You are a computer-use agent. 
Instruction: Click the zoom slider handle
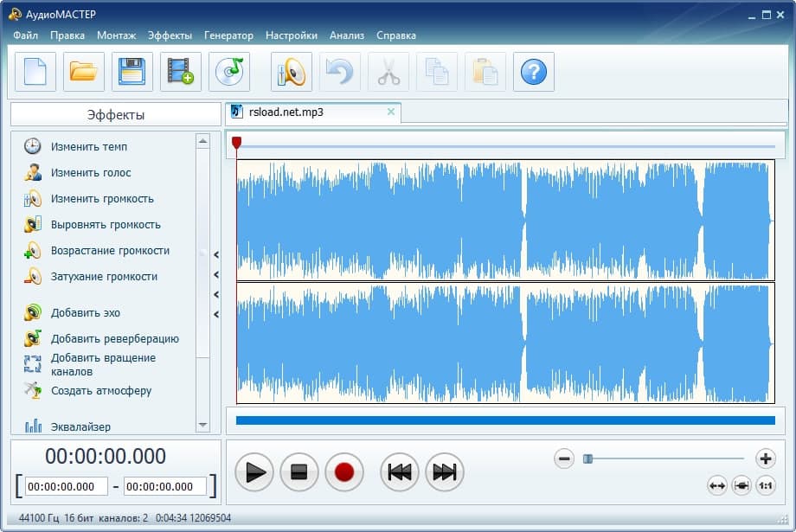(587, 458)
